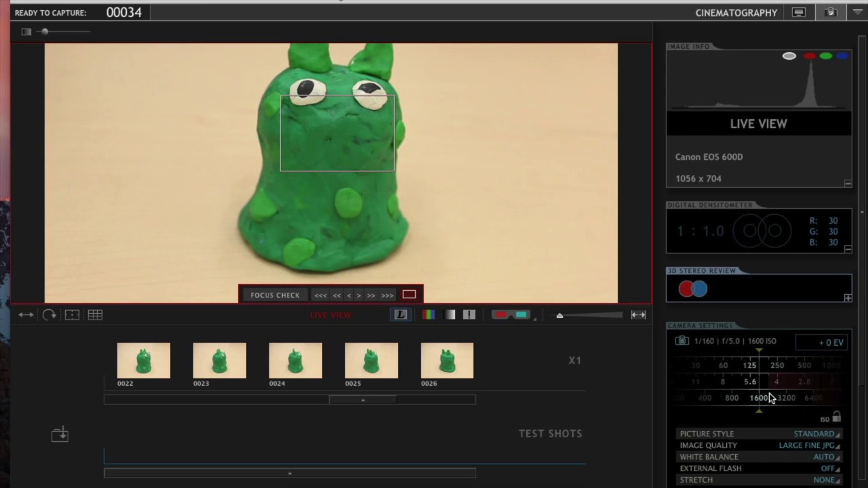Select thumbnail frame 0026
The height and width of the screenshot is (488, 868).
[448, 360]
